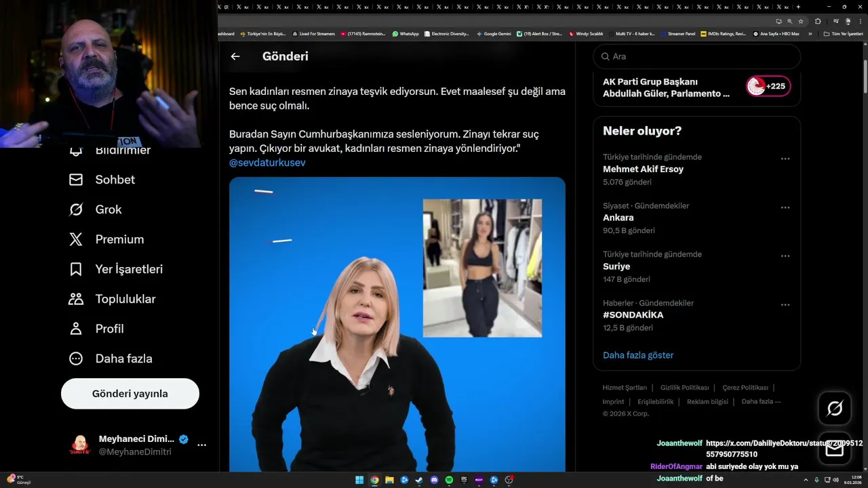Image resolution: width=868 pixels, height=488 pixels.
Task: Open Sohbet messages in sidebar
Action: [102, 180]
